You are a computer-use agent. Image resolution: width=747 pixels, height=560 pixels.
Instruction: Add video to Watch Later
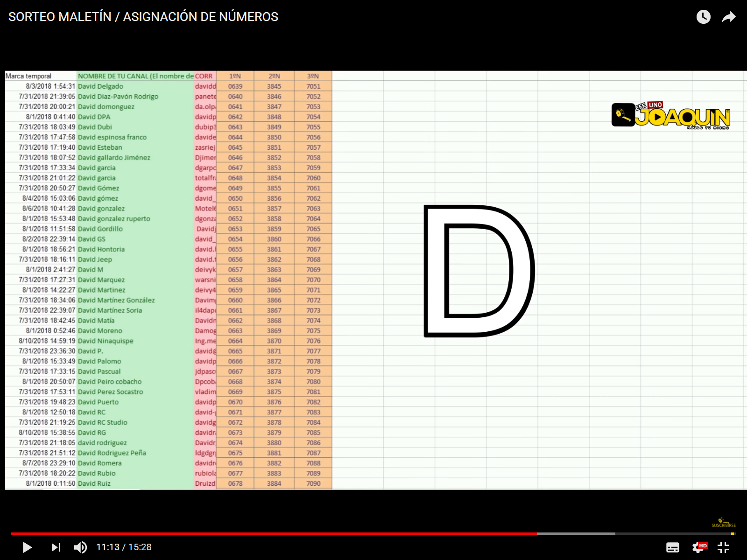click(x=703, y=17)
